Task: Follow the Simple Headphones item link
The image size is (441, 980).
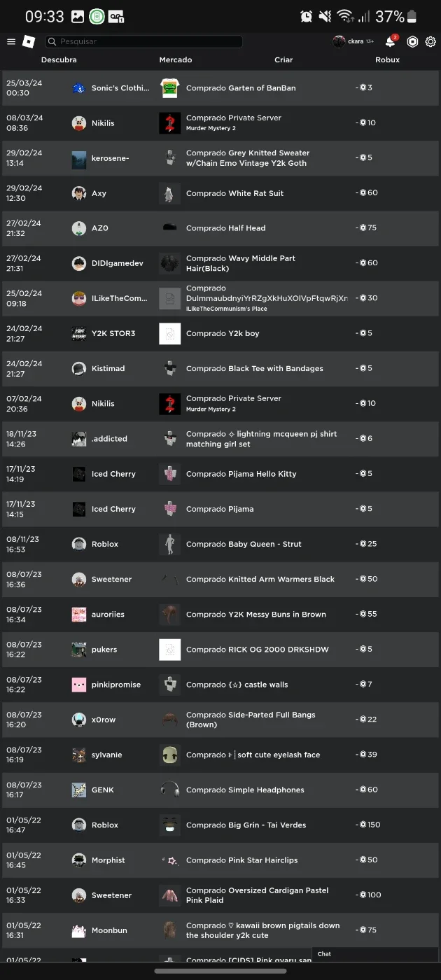Action: pos(266,790)
